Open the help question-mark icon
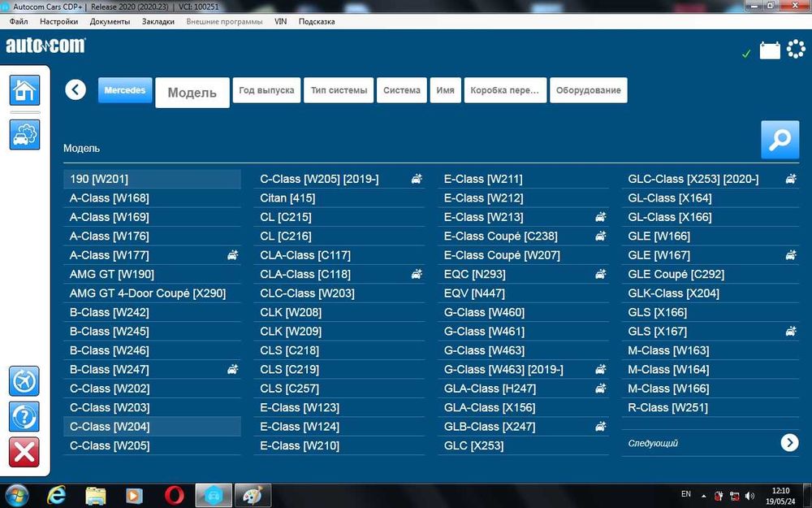Image resolution: width=812 pixels, height=508 pixels. 24,416
